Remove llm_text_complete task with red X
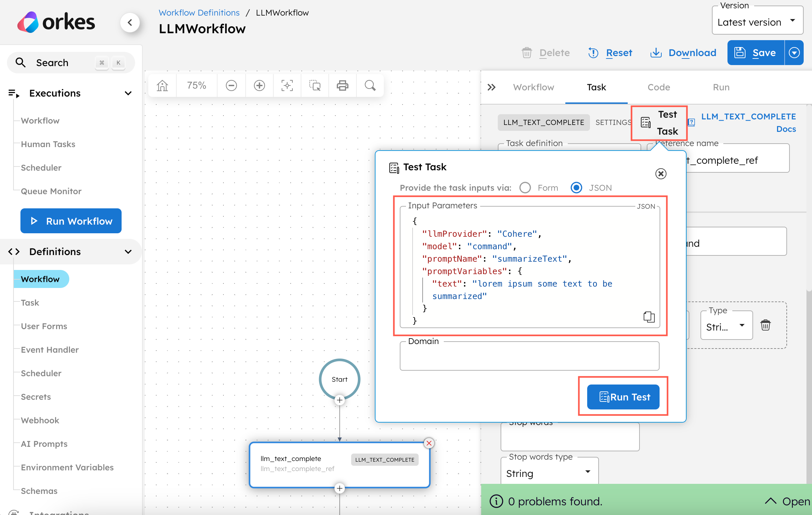 (x=429, y=443)
